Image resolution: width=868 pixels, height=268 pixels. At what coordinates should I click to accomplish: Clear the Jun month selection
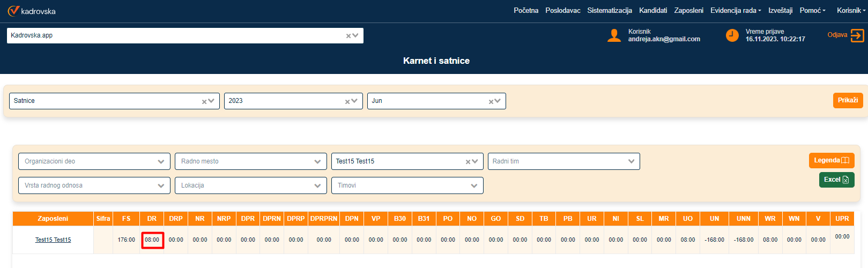tap(491, 101)
